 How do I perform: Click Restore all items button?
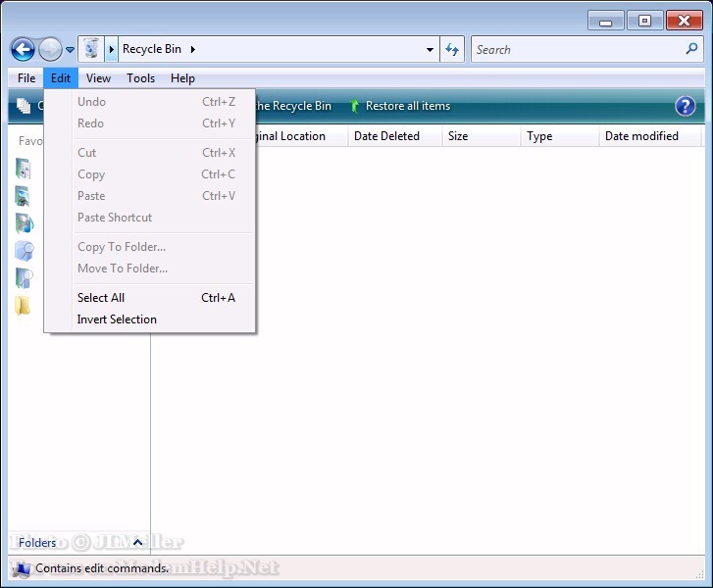400,106
